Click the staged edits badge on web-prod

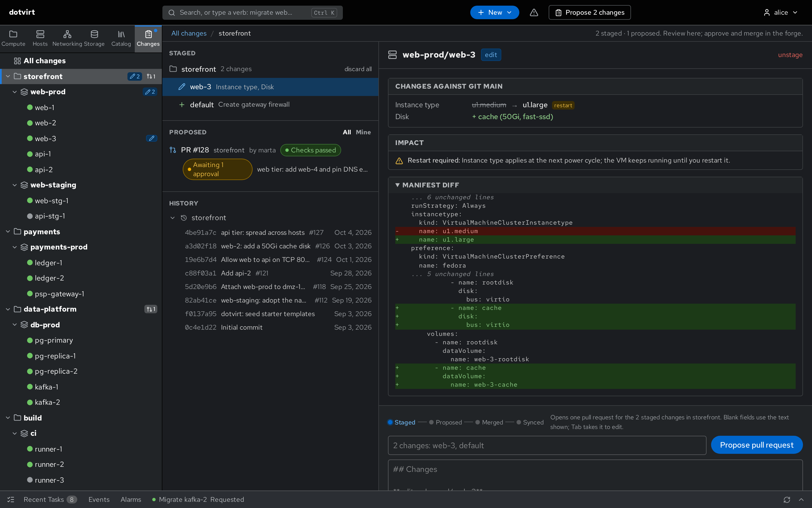(x=150, y=92)
